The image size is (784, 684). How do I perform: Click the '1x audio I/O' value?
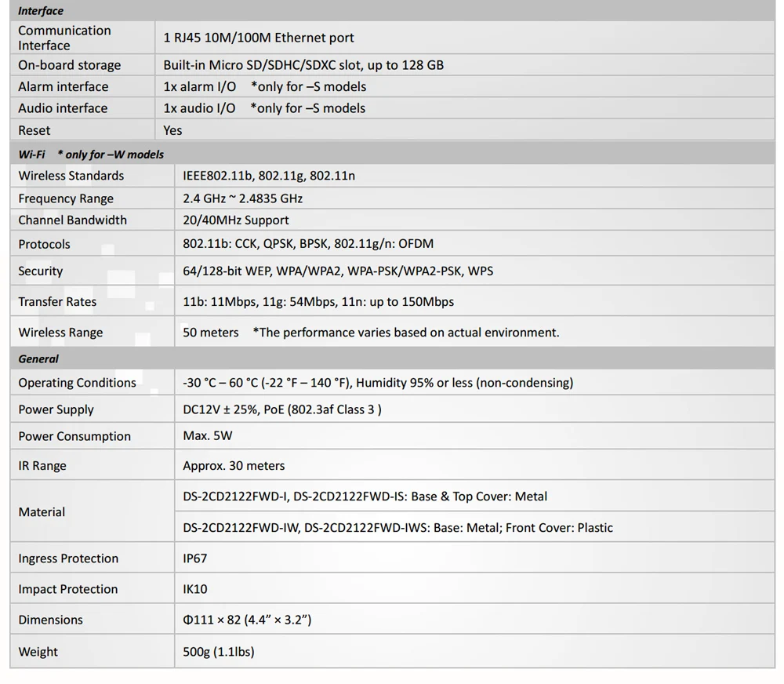coord(199,108)
